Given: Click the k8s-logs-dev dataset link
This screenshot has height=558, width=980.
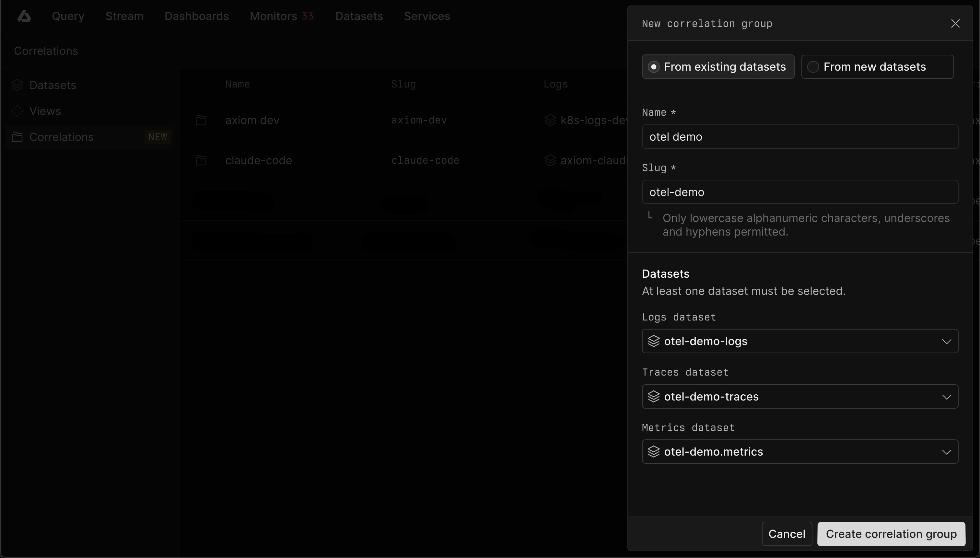Looking at the screenshot, I should (594, 120).
